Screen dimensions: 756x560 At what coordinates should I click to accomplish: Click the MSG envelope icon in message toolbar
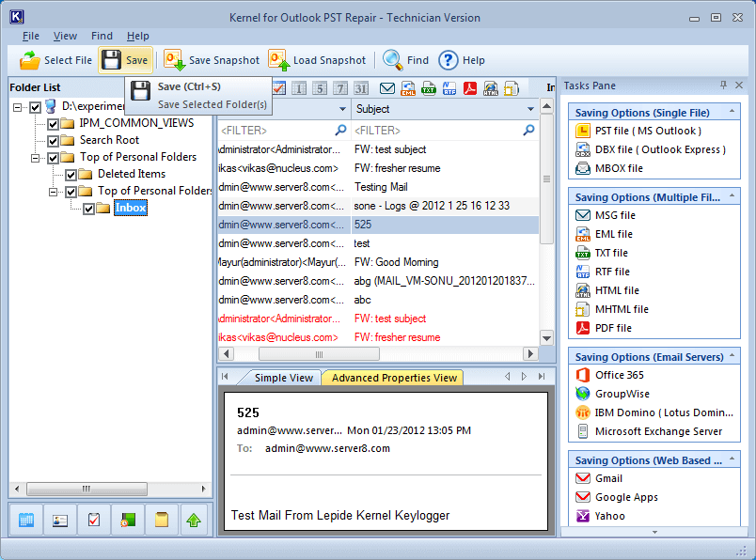(x=387, y=88)
